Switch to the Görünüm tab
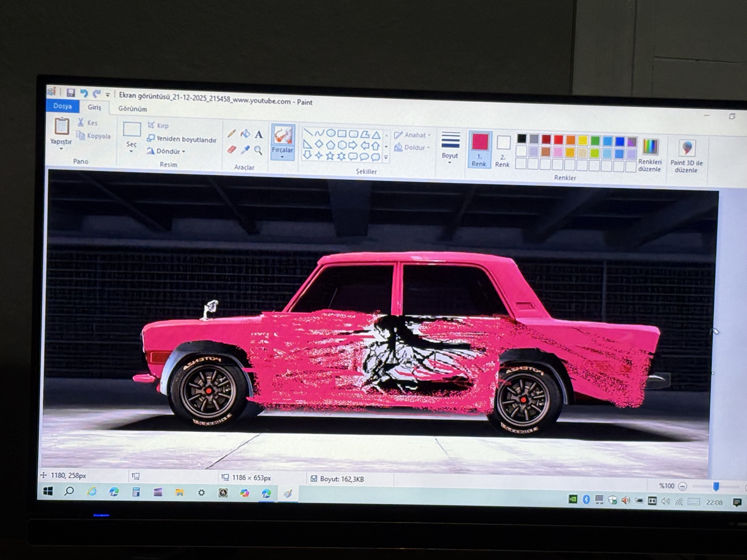This screenshot has height=560, width=747. 132,109
